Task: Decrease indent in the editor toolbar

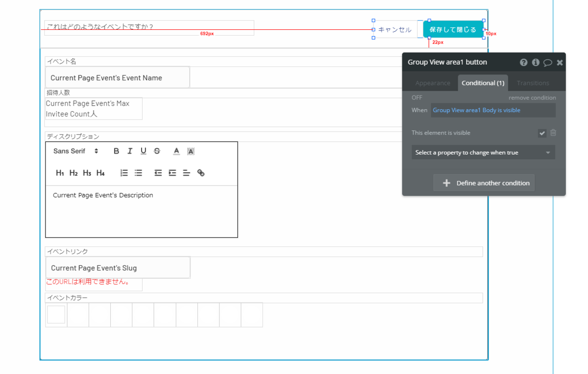Action: point(158,173)
